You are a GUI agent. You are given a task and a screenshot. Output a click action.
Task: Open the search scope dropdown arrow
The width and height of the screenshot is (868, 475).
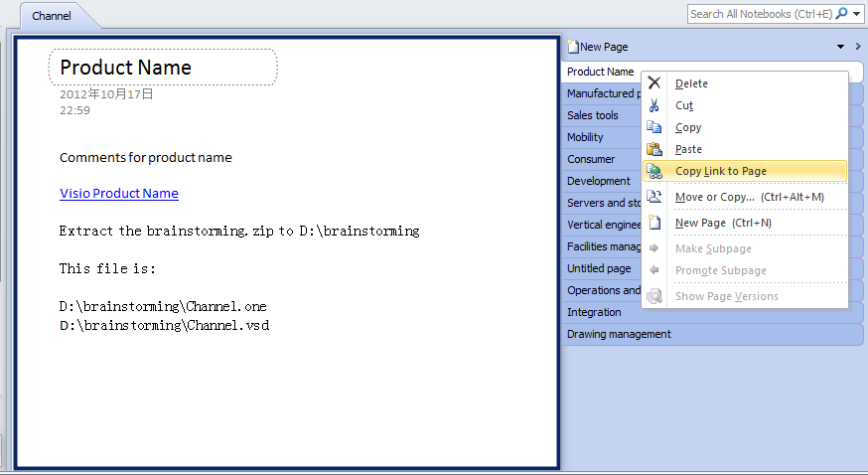856,14
